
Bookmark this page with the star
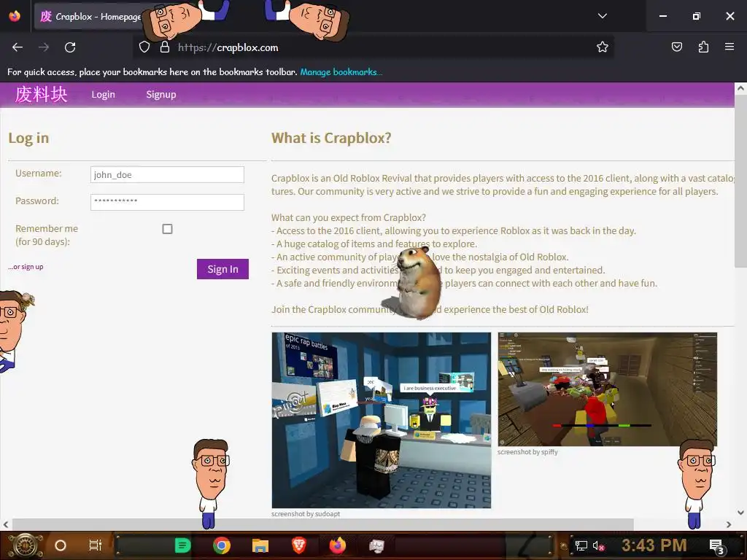tap(602, 47)
